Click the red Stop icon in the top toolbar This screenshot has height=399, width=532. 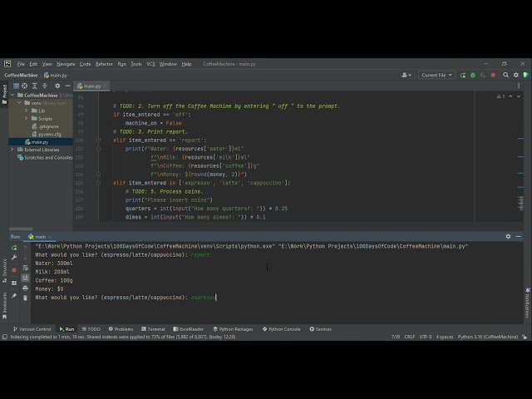pyautogui.click(x=493, y=75)
